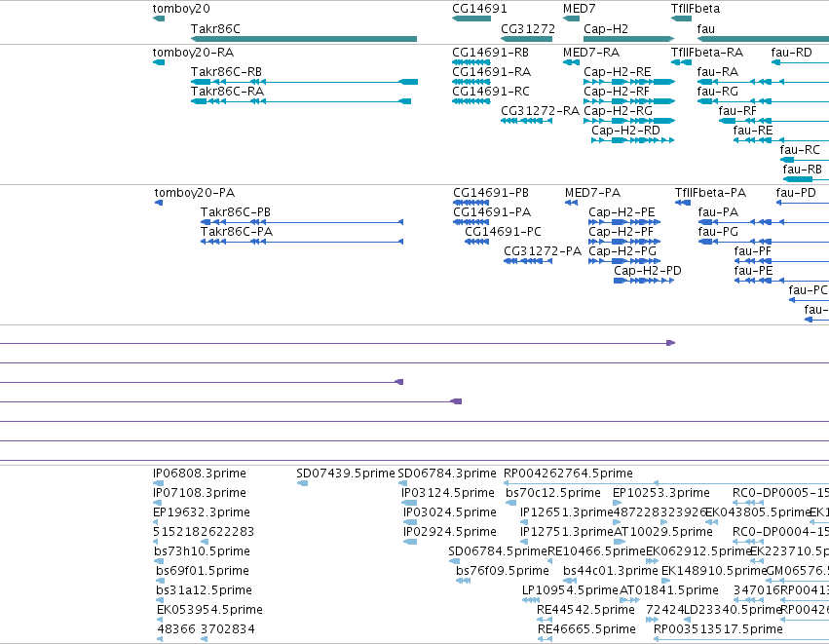Select transcript label MED7-RA

[591, 53]
